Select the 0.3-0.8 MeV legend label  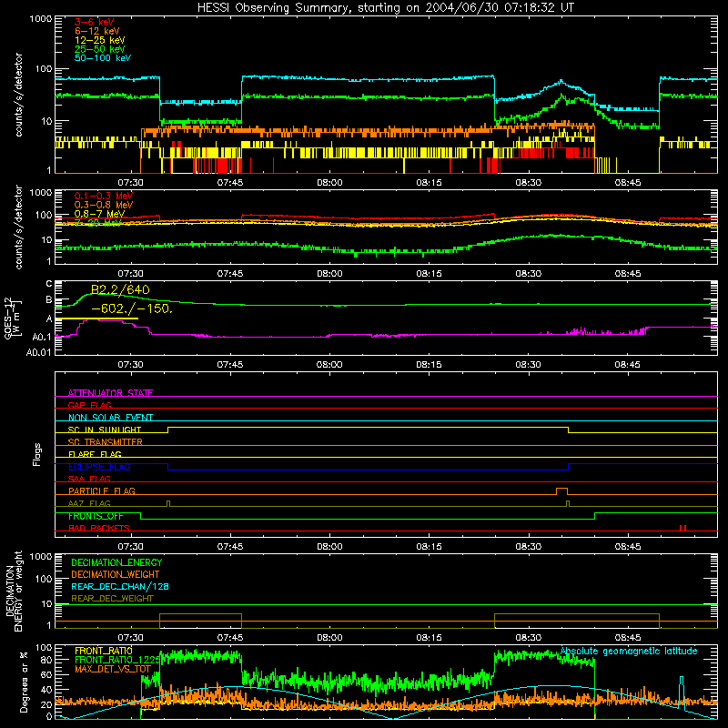(x=104, y=205)
